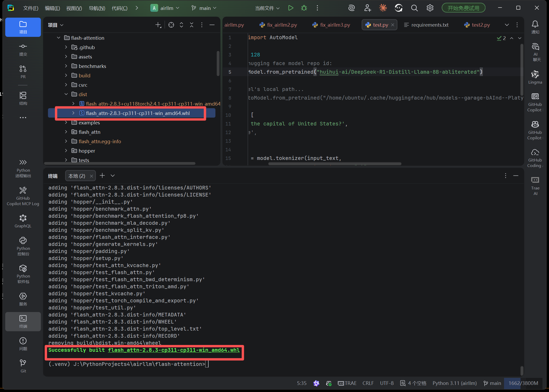The width and height of the screenshot is (549, 392).
Task: Open a new terminal with the plus button
Action: [102, 175]
